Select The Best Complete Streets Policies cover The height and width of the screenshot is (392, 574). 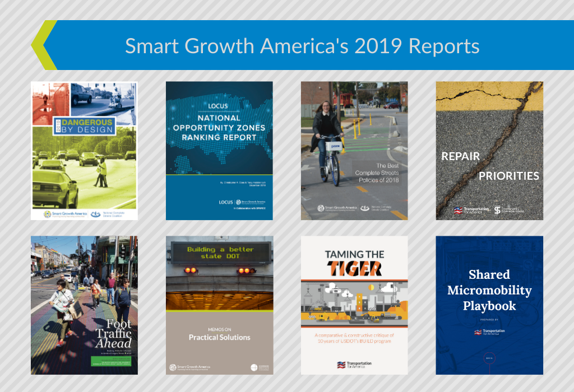pos(354,151)
